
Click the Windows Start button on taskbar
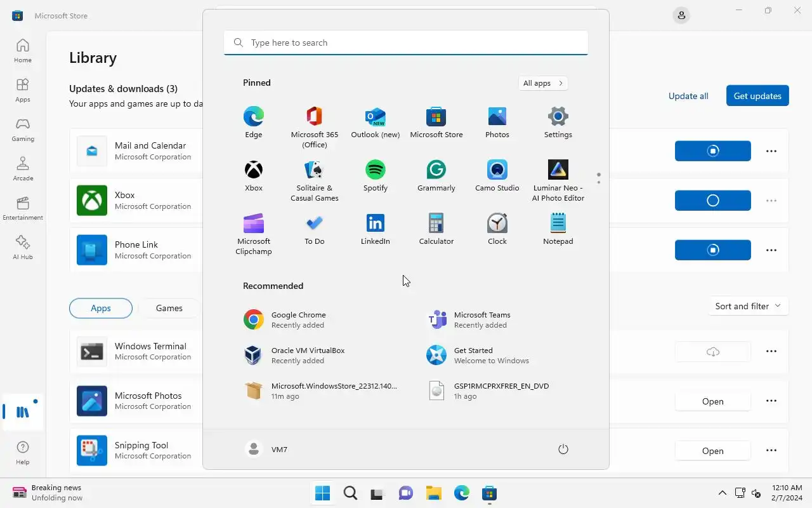click(322, 493)
